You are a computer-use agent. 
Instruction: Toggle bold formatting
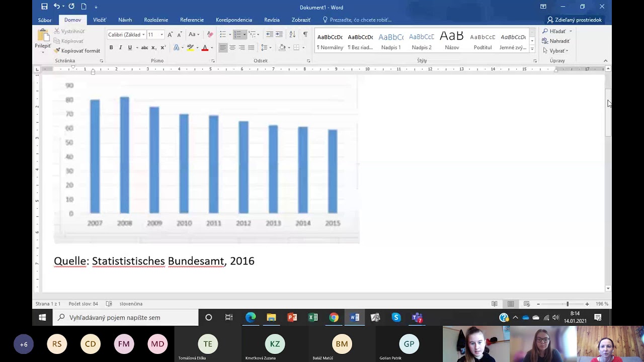pyautogui.click(x=111, y=48)
